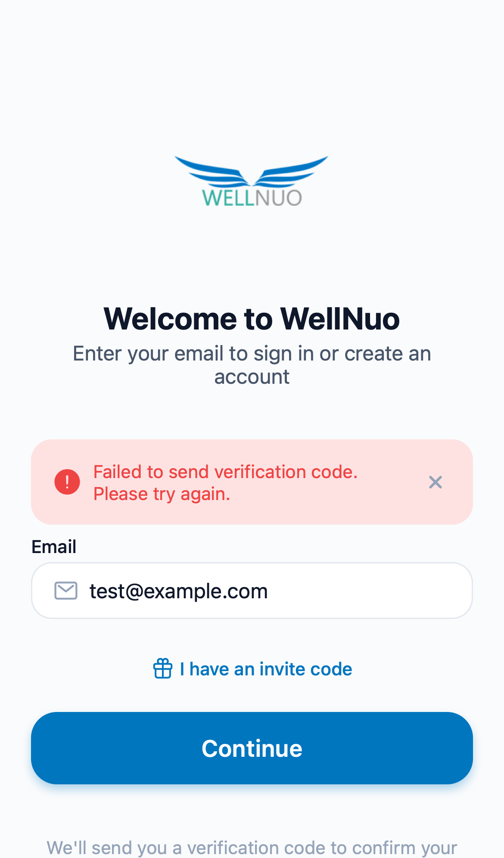
Task: Dismiss the error banner with the X
Action: 436,482
